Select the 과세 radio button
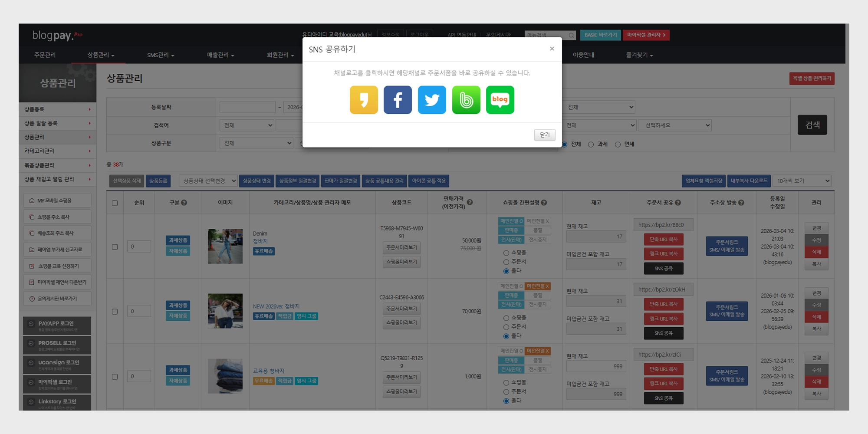Viewport: 868px width, 434px height. (x=591, y=145)
